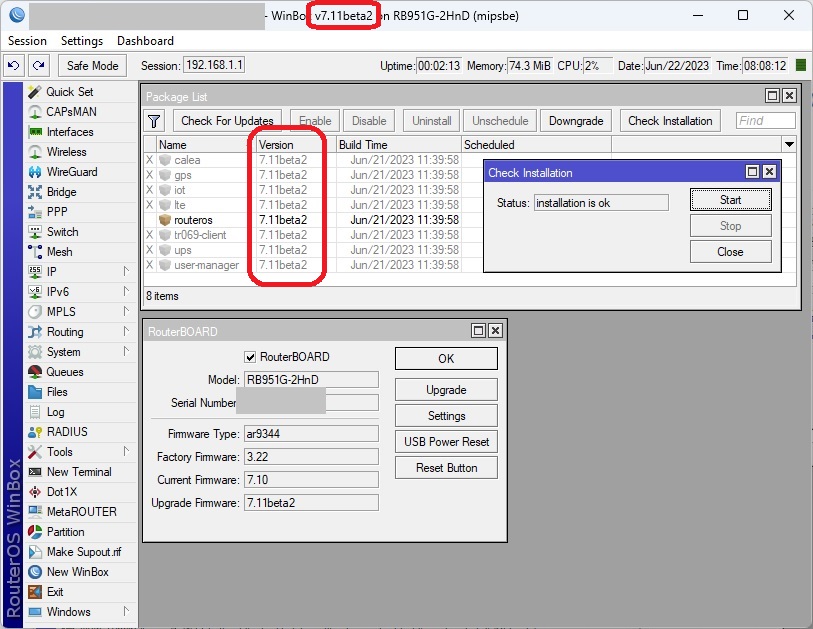Screen dimensions: 813x629
Task: Toggle the RouterBOARD checkbox
Action: pos(250,357)
